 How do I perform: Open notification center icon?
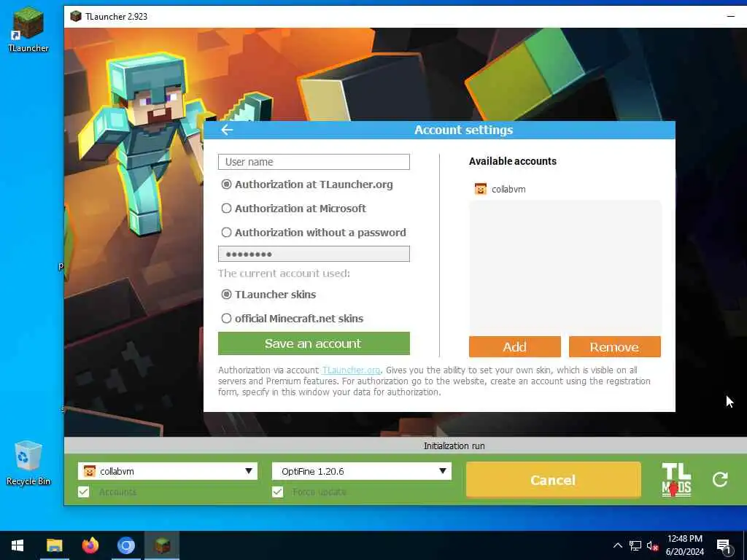(724, 546)
